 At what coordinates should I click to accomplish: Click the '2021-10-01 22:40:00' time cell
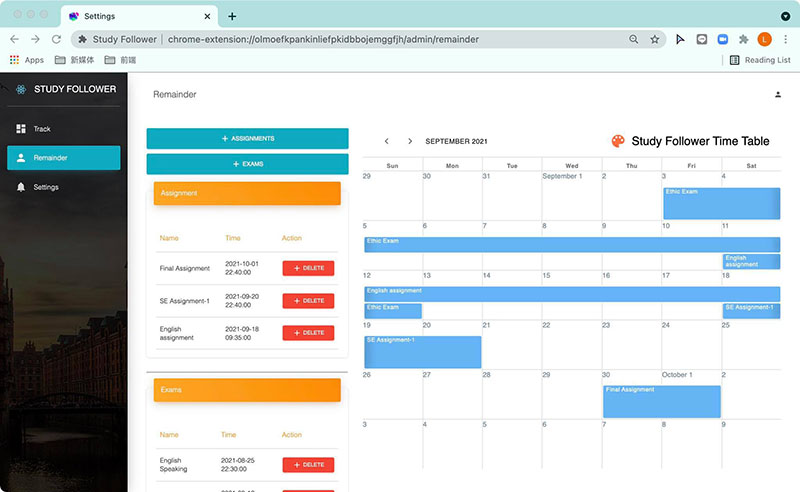[242, 268]
